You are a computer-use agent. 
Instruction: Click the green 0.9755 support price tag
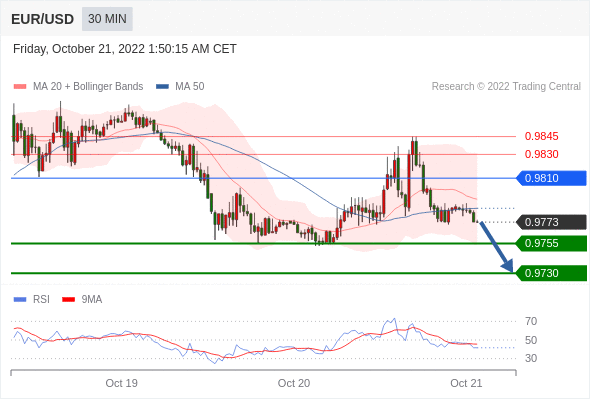click(x=551, y=243)
